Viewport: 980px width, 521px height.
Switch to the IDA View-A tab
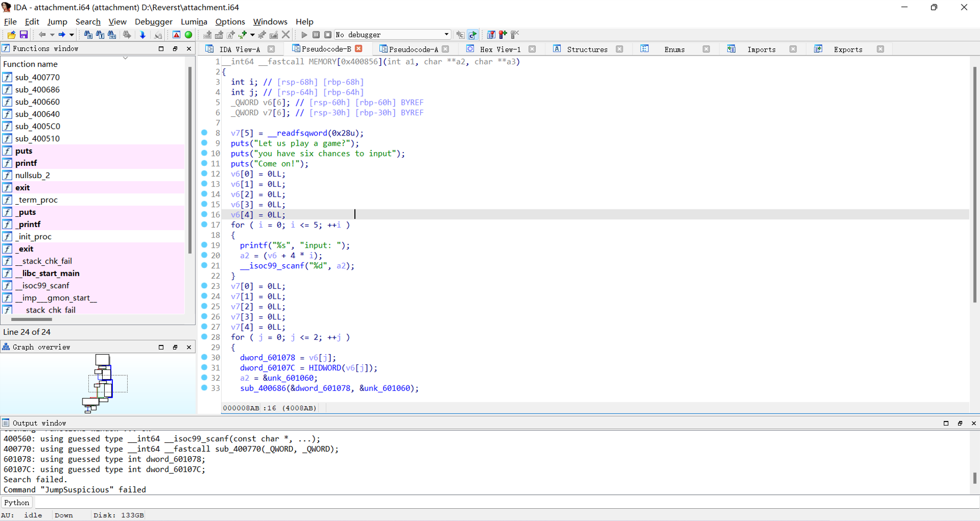[x=239, y=49]
